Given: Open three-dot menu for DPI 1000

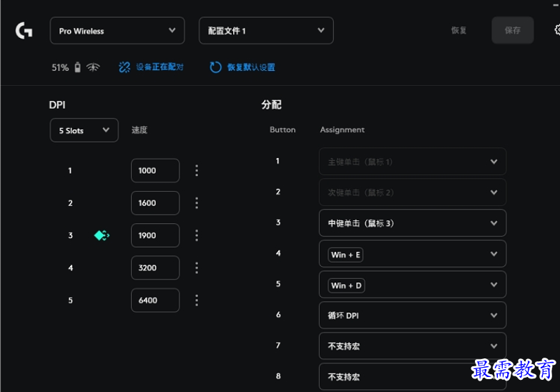Looking at the screenshot, I should (197, 171).
